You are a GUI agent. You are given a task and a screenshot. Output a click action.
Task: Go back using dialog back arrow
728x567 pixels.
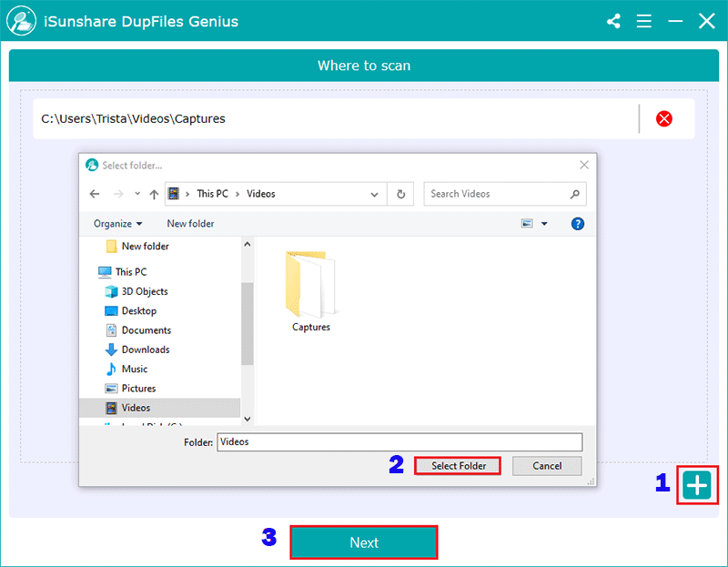click(x=94, y=194)
